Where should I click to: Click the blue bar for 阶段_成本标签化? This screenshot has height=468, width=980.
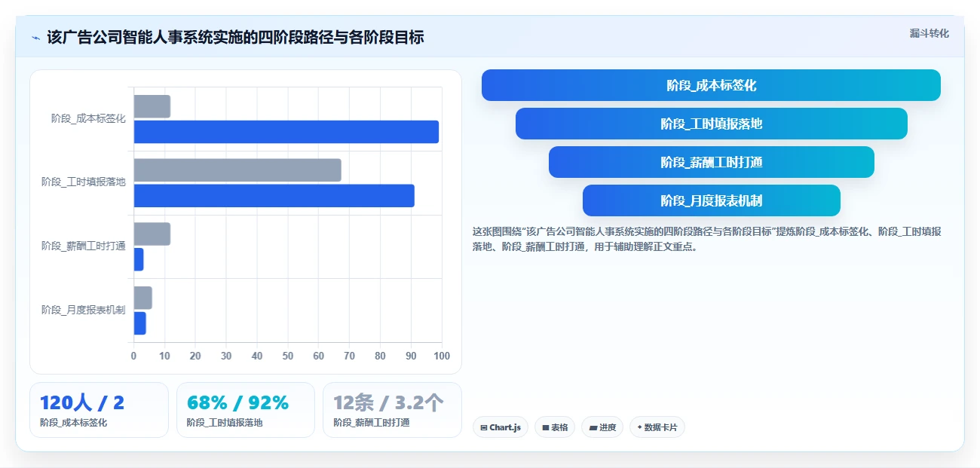(x=286, y=132)
